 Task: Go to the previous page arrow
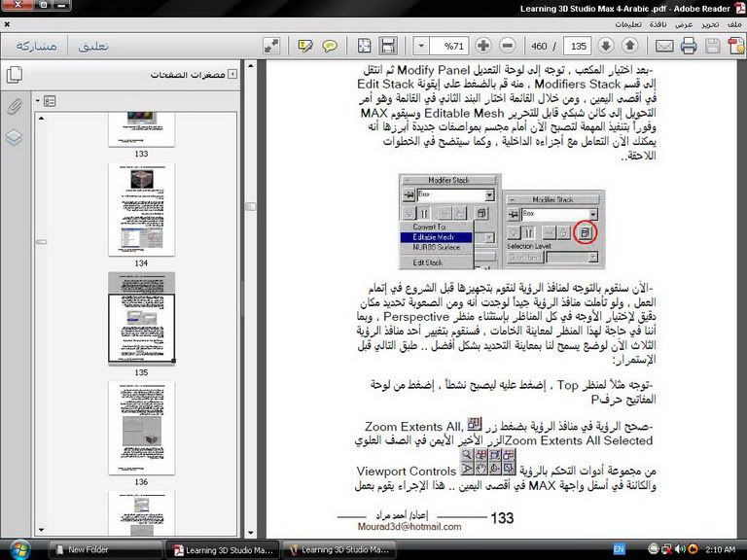pos(630,46)
